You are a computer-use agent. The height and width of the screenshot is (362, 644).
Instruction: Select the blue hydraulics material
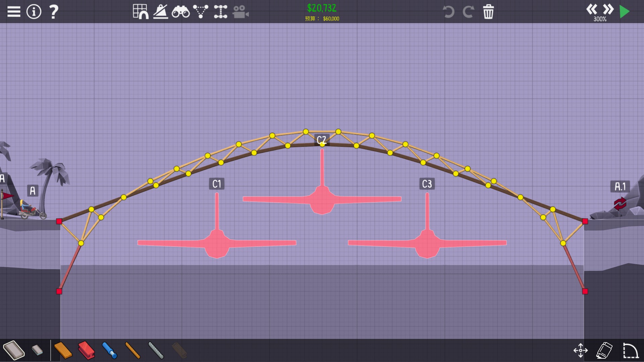tap(109, 350)
